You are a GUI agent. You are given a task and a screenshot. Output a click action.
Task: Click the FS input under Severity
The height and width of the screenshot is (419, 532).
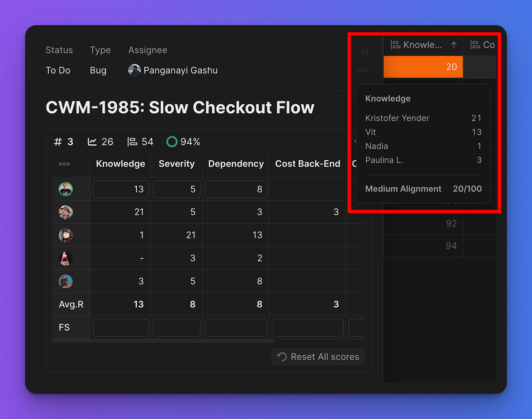176,328
